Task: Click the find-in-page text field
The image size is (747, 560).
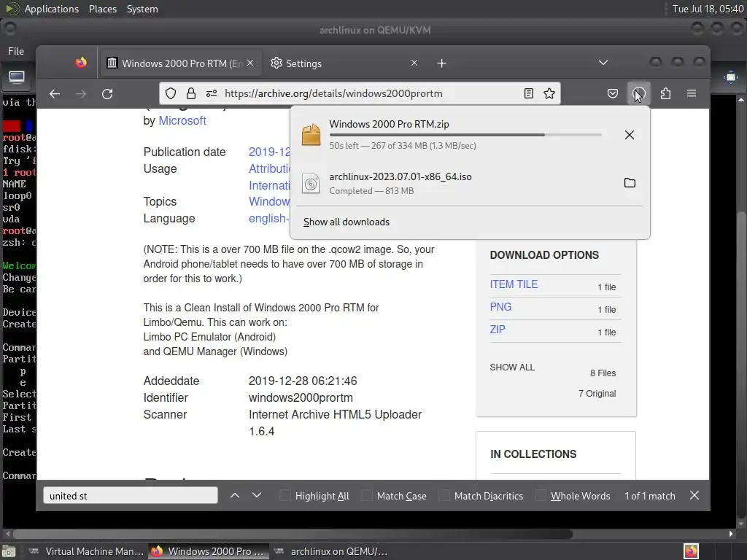Action: click(x=130, y=496)
